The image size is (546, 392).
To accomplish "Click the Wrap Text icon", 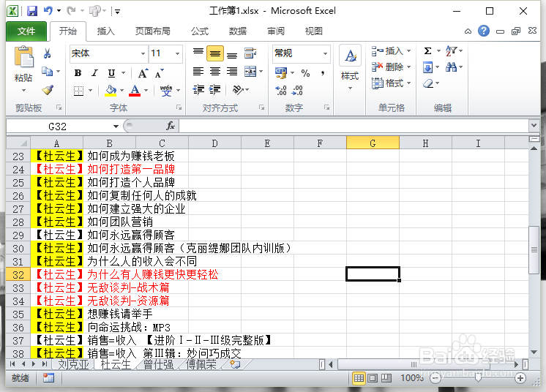I will click(250, 53).
